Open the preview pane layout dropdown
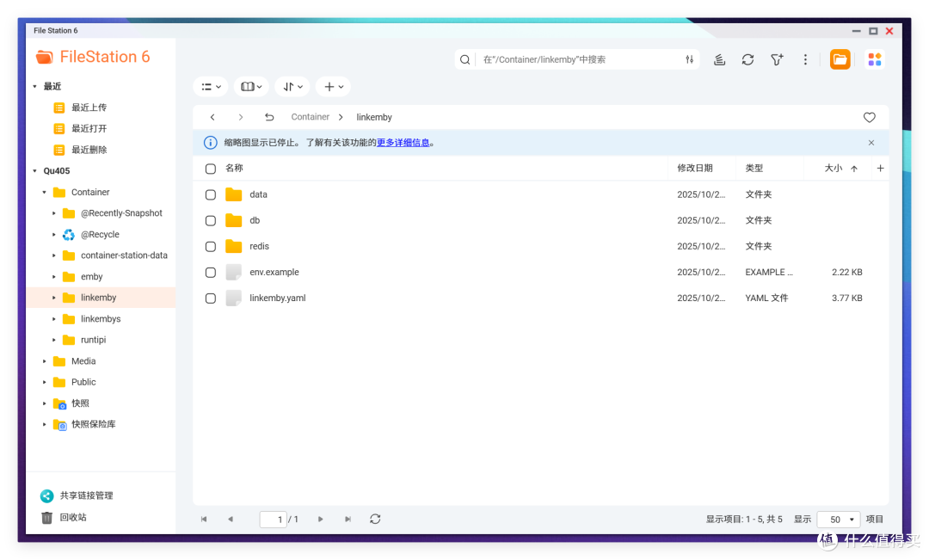The height and width of the screenshot is (560, 929). coord(251,87)
